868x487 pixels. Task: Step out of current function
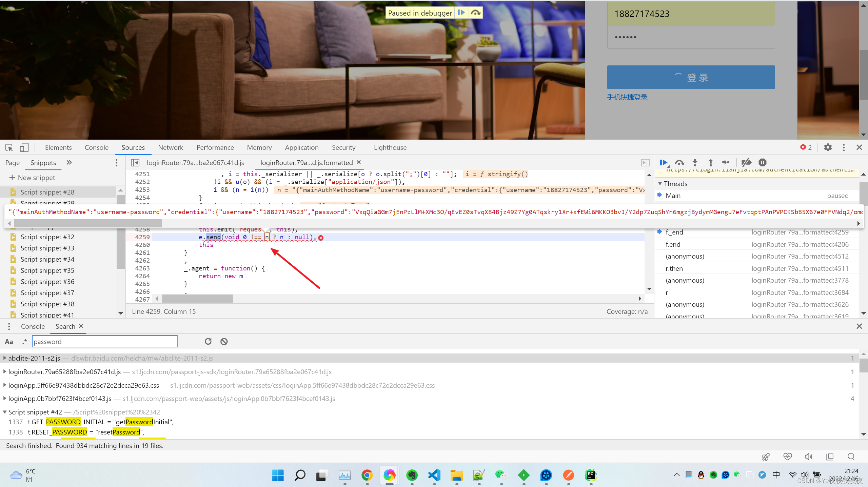pos(711,163)
